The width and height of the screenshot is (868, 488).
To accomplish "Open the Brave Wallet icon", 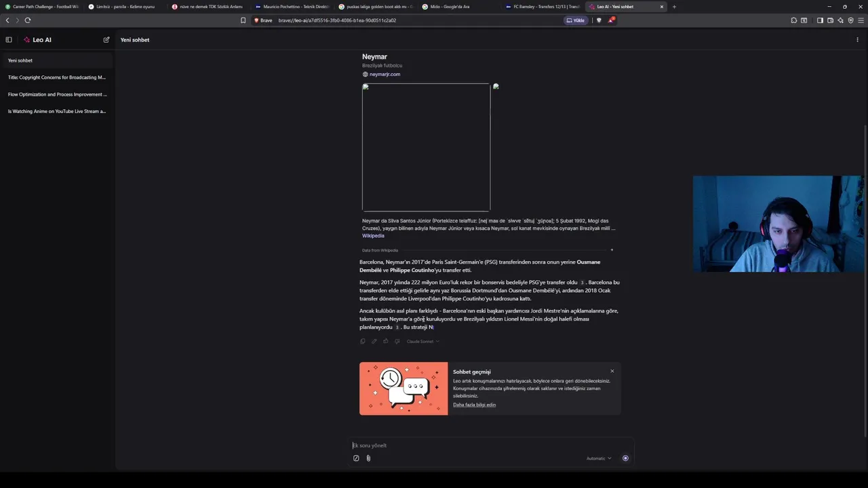I will 830,20.
